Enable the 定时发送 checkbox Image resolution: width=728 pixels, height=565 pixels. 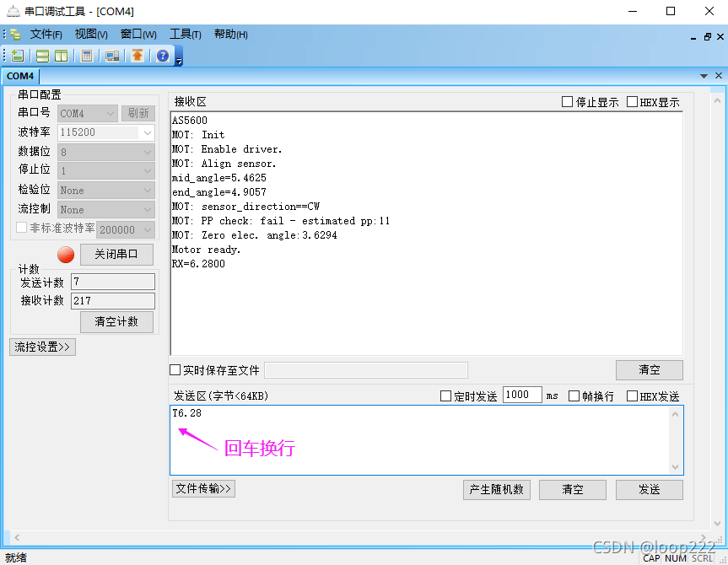coord(445,396)
